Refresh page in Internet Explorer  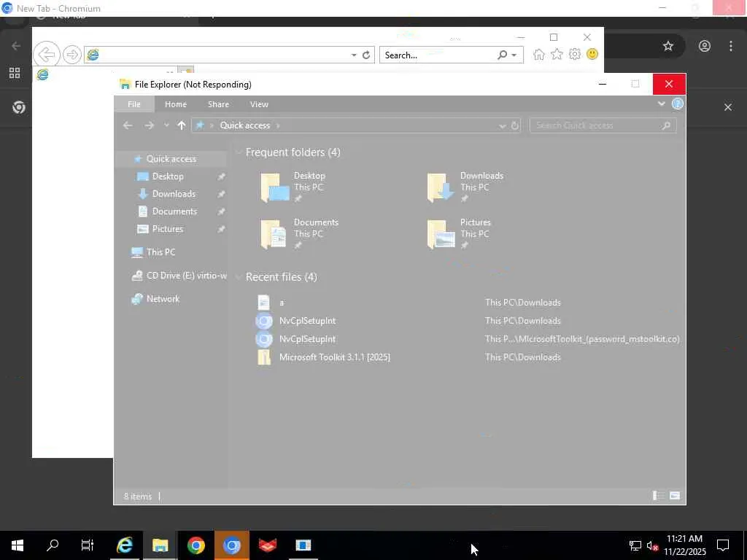coord(366,55)
